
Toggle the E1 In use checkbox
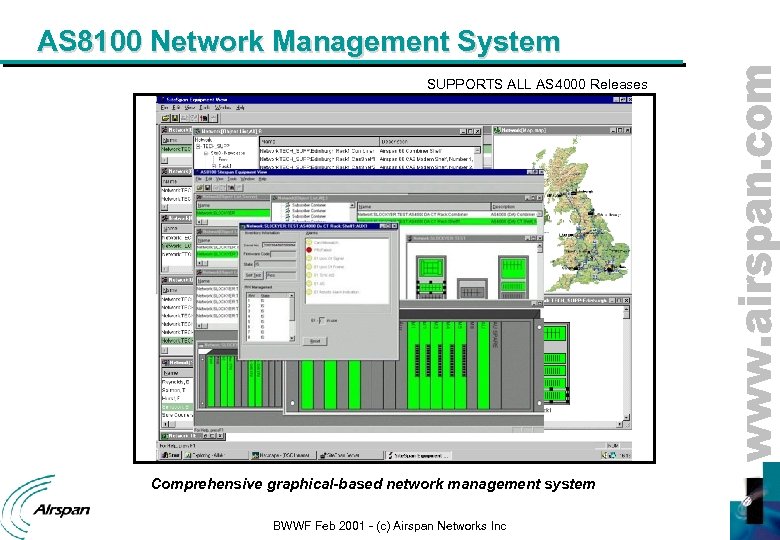click(x=322, y=320)
